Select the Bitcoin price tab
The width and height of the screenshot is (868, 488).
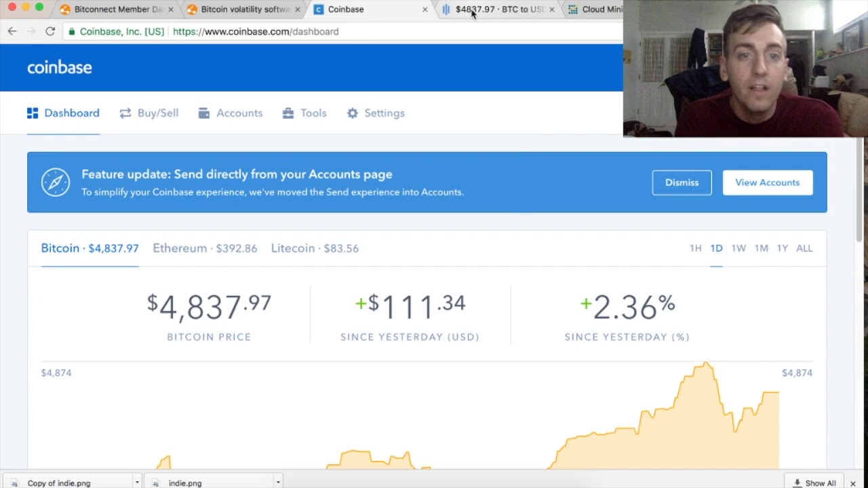(90, 248)
